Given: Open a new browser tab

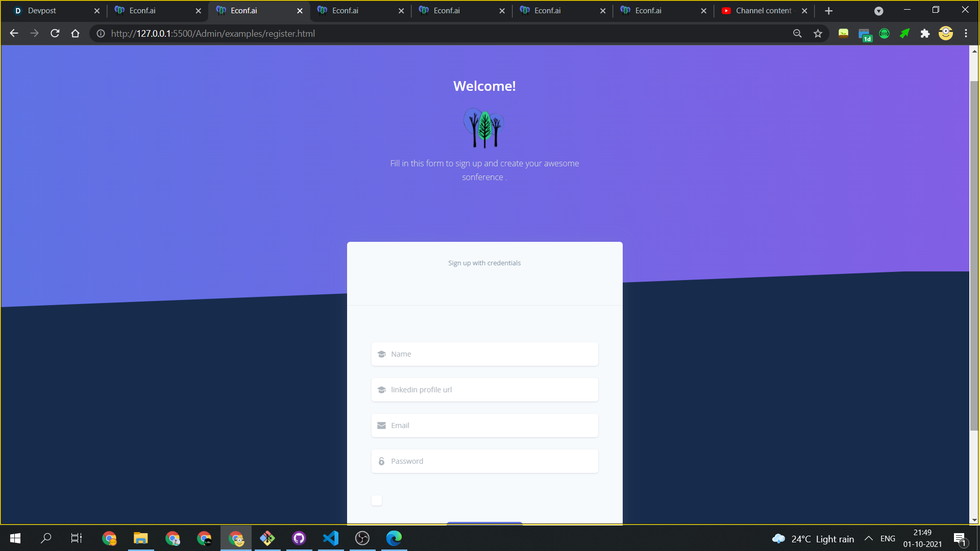Looking at the screenshot, I should [x=828, y=11].
